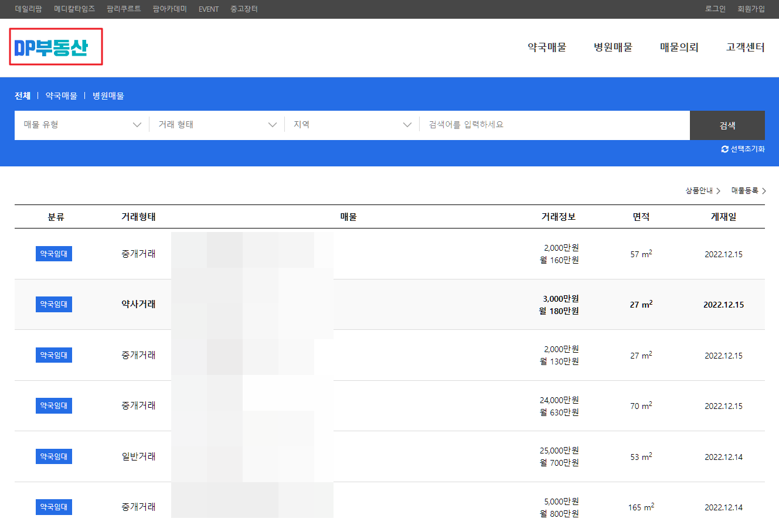779x532 pixels.
Task: Click 약국임대 badge in the 월 160만원 row
Action: pyautogui.click(x=54, y=254)
